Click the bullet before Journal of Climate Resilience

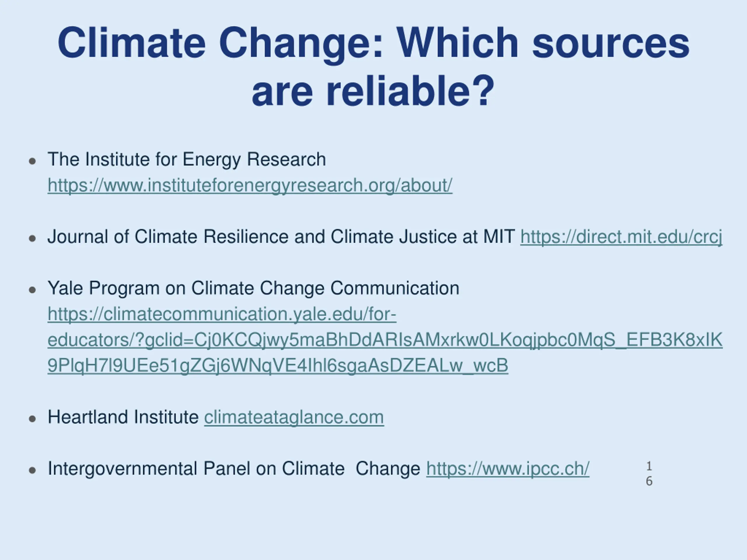(x=32, y=239)
